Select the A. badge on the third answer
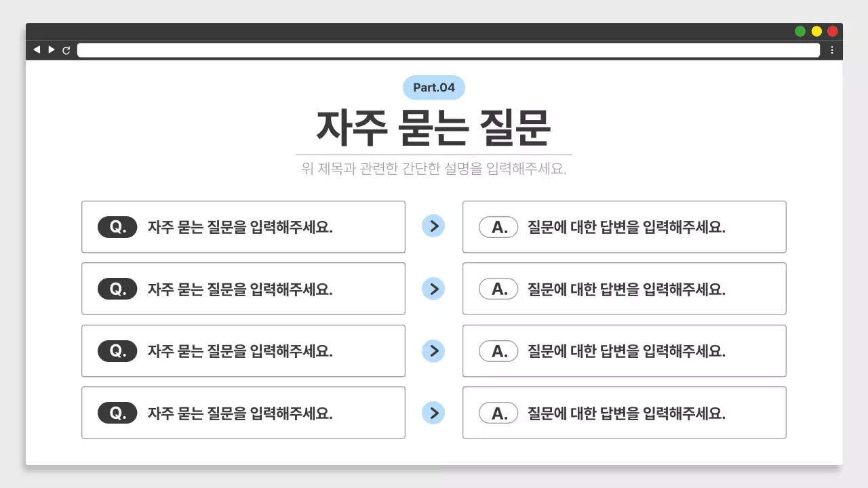The width and height of the screenshot is (868, 488). point(498,350)
